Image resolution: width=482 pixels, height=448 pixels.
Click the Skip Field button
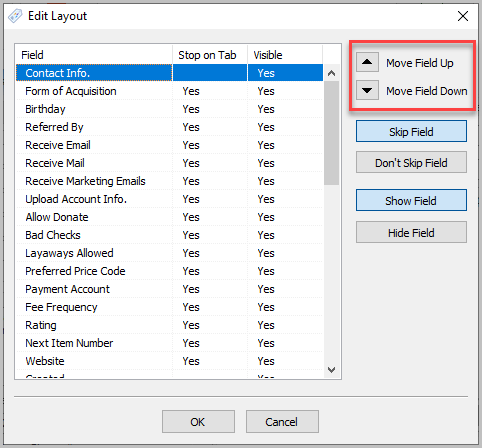(411, 131)
